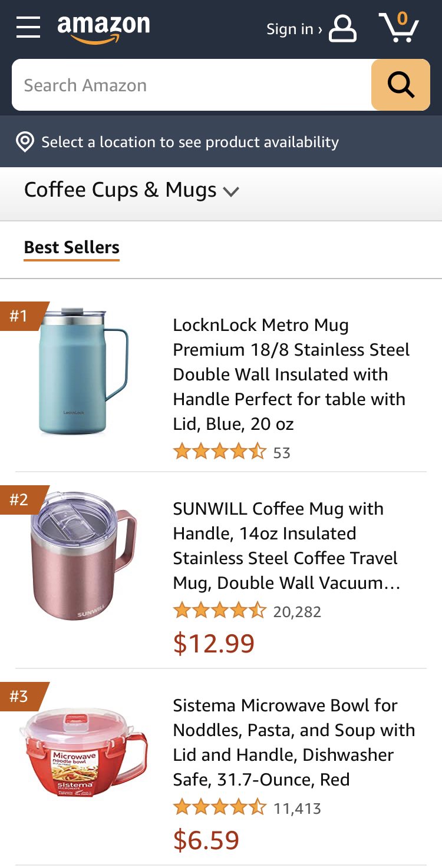View the shopping cart
The image size is (442, 868).
tap(399, 27)
